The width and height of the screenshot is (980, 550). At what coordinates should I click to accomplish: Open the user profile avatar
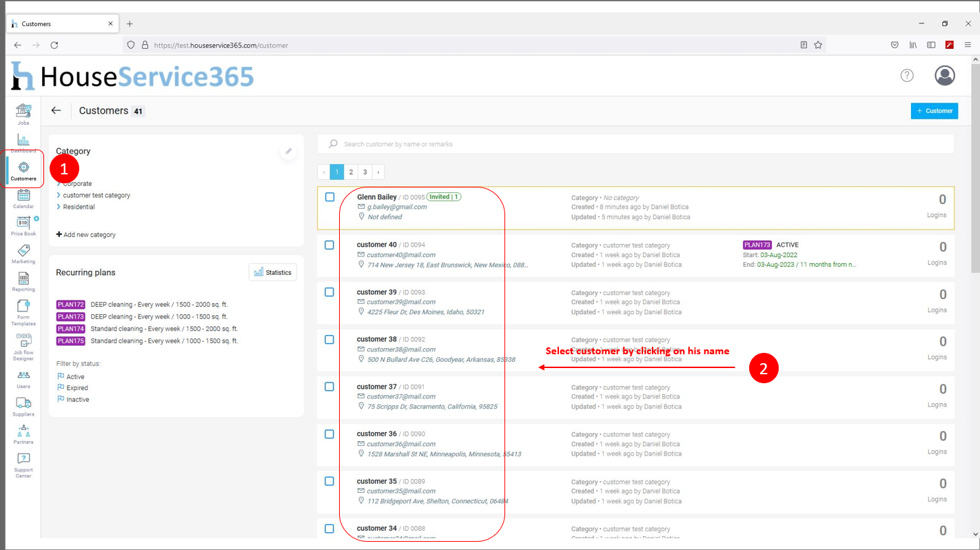pyautogui.click(x=945, y=75)
